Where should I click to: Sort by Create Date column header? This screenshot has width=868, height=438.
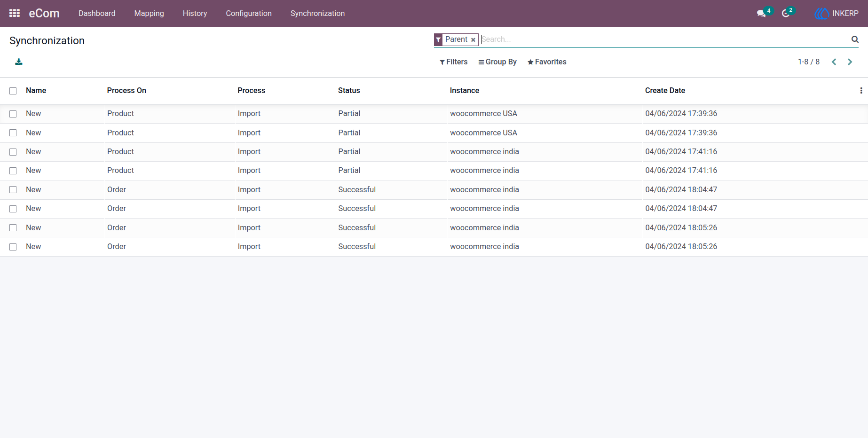[x=665, y=91]
